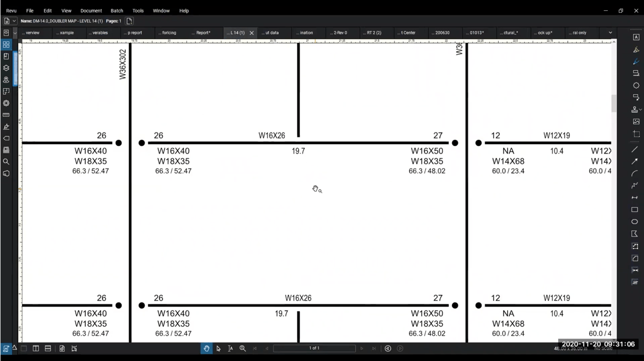Screen dimensions: 644x361
Task: Select the Pan tool in the bottom toolbar
Action: pyautogui.click(x=207, y=348)
